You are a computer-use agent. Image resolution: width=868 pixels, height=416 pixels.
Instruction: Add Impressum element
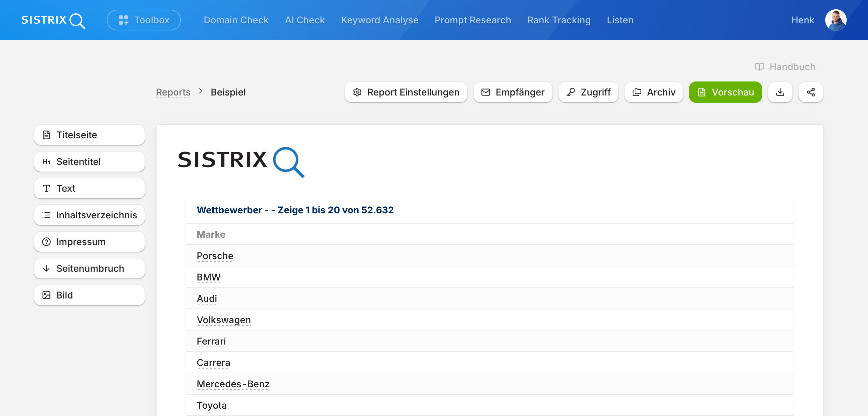89,242
